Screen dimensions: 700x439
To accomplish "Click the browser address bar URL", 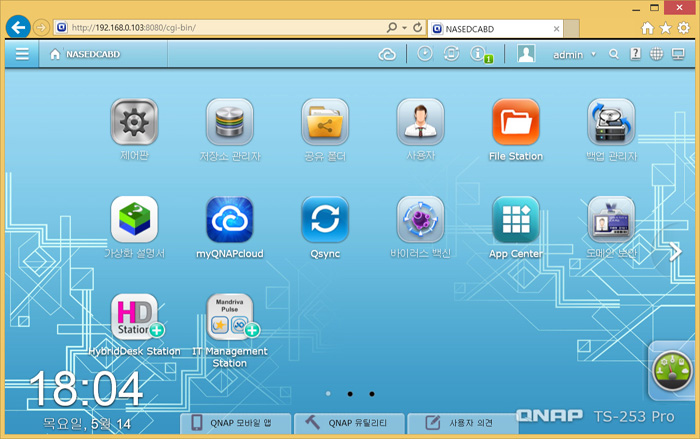I will pos(134,28).
